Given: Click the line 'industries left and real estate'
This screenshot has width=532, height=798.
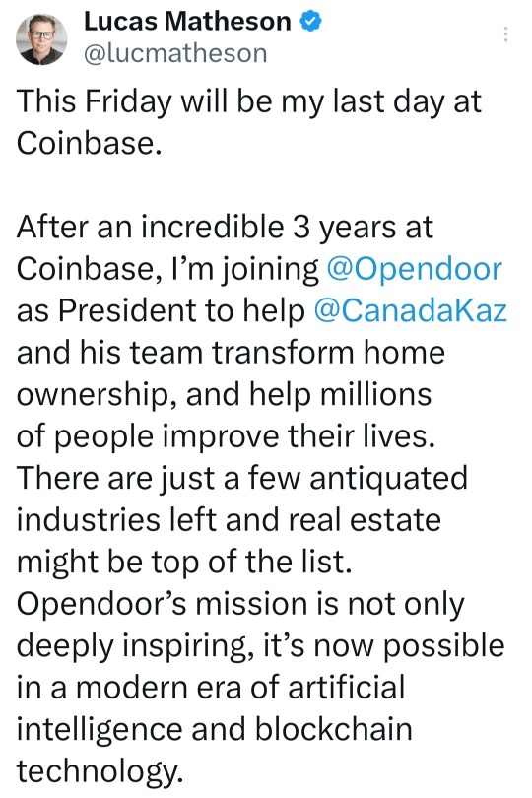Looking at the screenshot, I should point(229,519).
